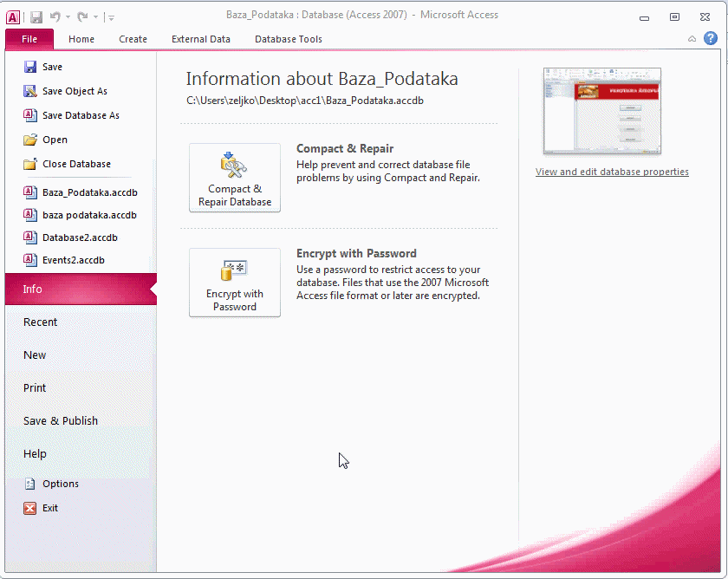Click the database file path text

click(x=305, y=101)
